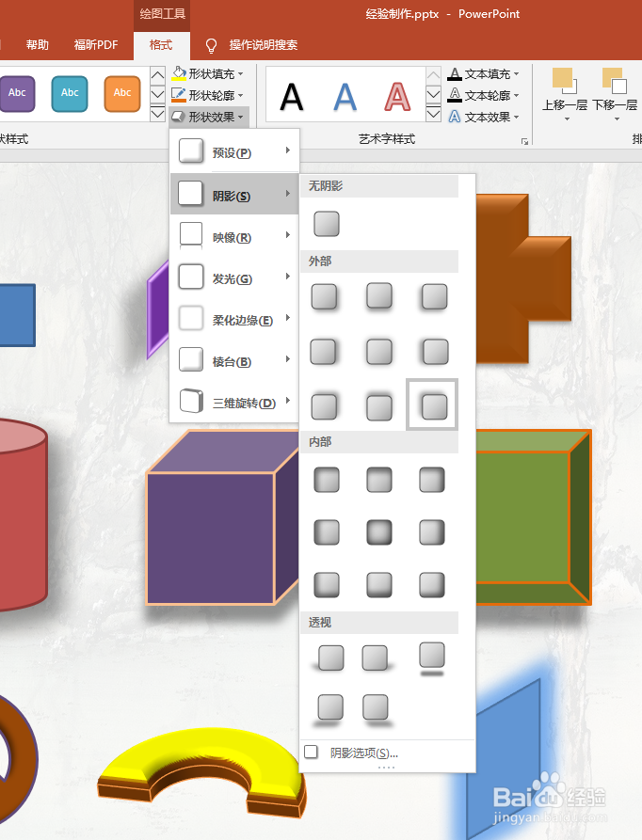
Task: Choose the lower-right perspective shadow preset in 透视
Action: [x=377, y=709]
